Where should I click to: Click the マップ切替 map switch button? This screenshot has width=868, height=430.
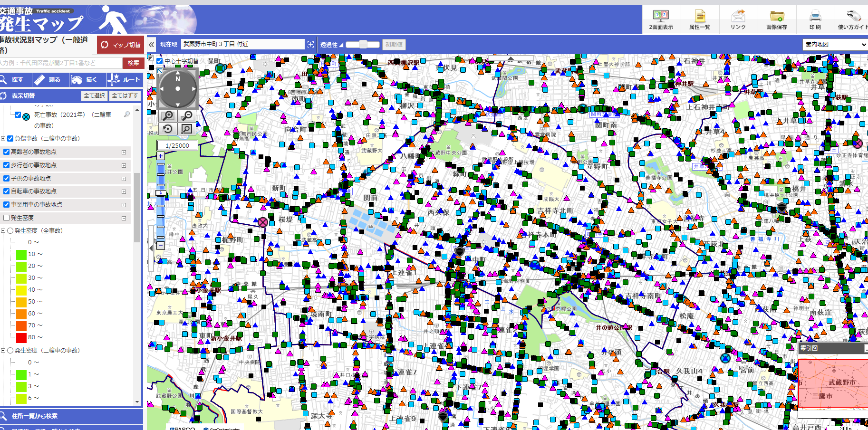(x=120, y=45)
